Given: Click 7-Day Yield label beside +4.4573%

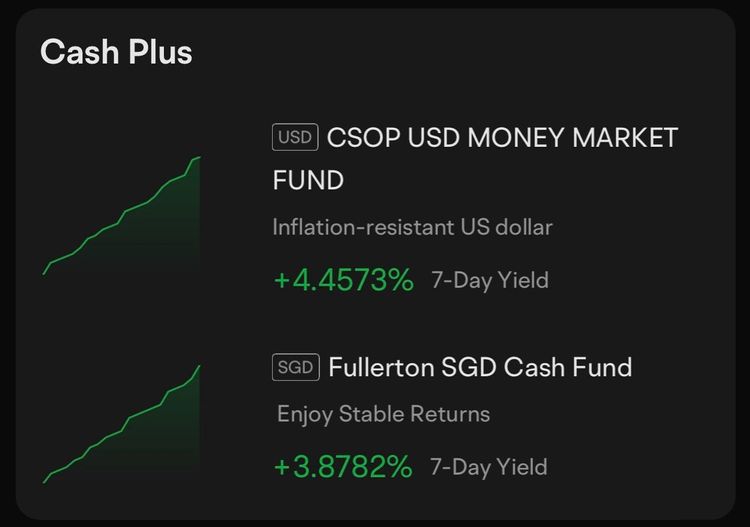Looking at the screenshot, I should click(x=489, y=280).
